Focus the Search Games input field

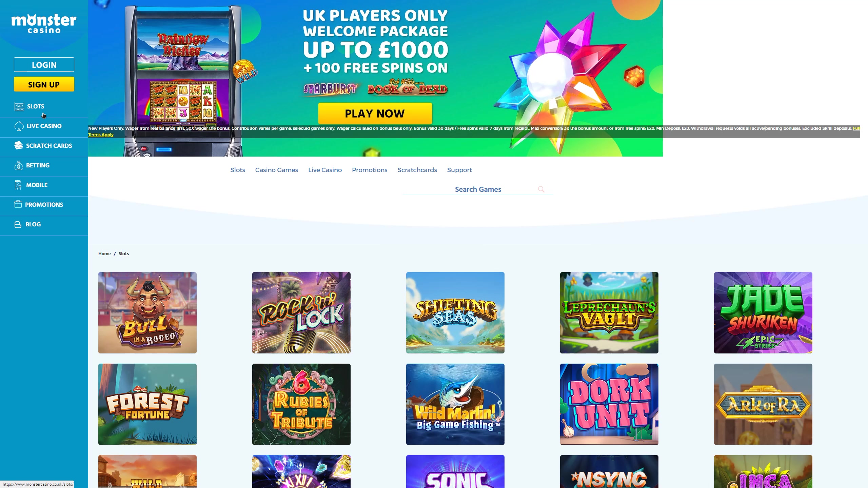coord(478,189)
